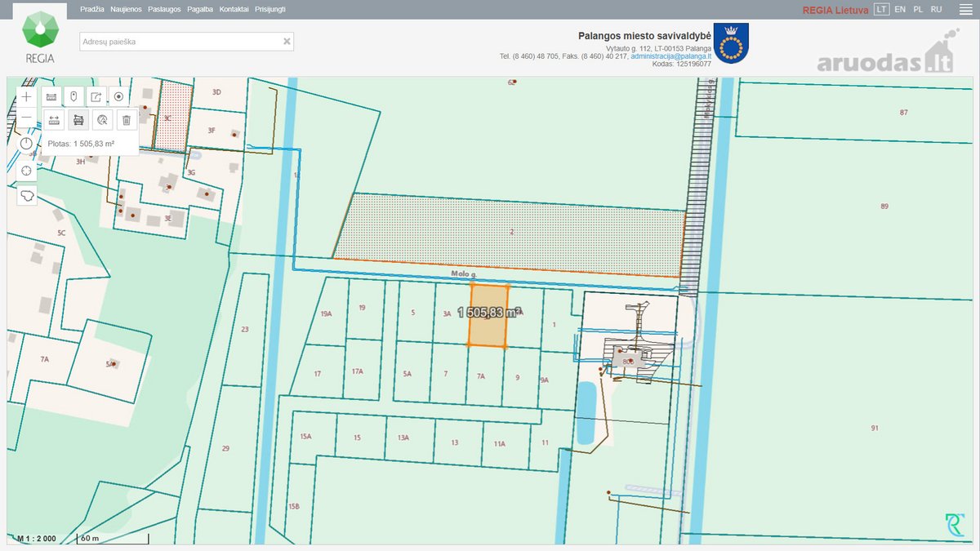Image resolution: width=980 pixels, height=551 pixels.
Task: Clear the address search with X
Action: coord(287,41)
